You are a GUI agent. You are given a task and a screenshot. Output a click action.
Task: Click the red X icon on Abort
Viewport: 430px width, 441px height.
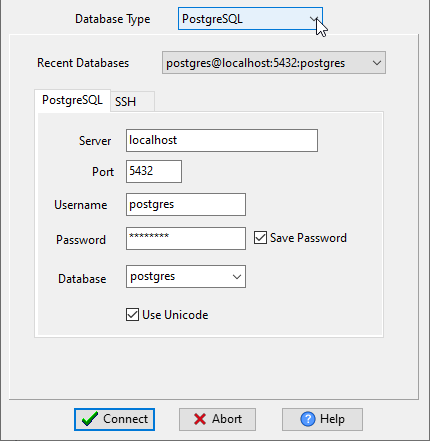pos(200,419)
